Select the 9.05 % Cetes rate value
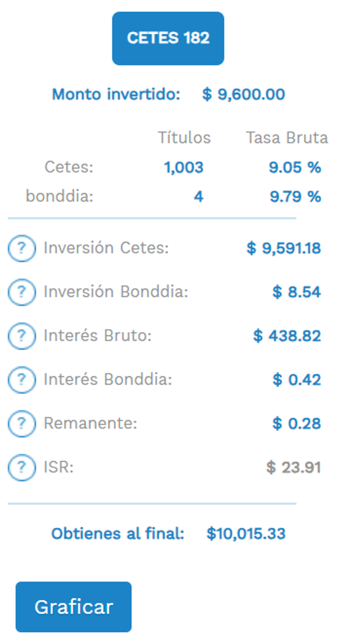The height and width of the screenshot is (644, 351). pos(295,167)
